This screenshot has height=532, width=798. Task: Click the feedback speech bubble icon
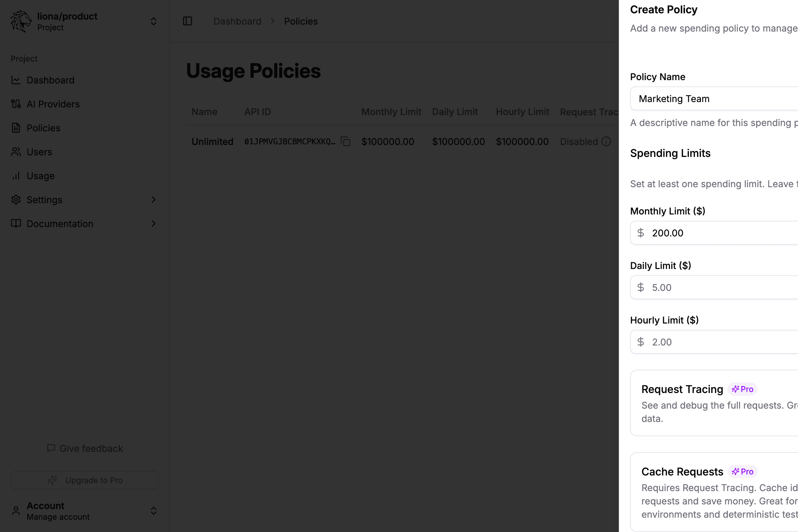point(51,448)
